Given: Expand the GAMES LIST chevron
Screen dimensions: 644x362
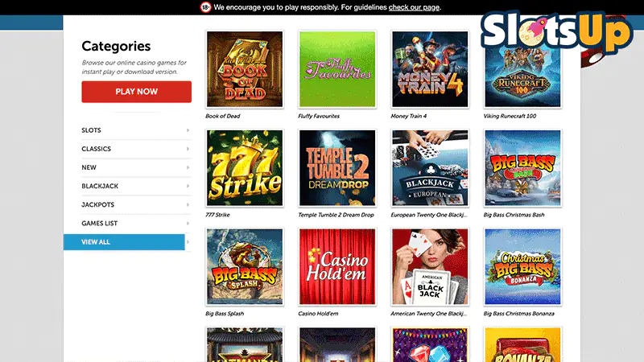Looking at the screenshot, I should click(188, 224).
